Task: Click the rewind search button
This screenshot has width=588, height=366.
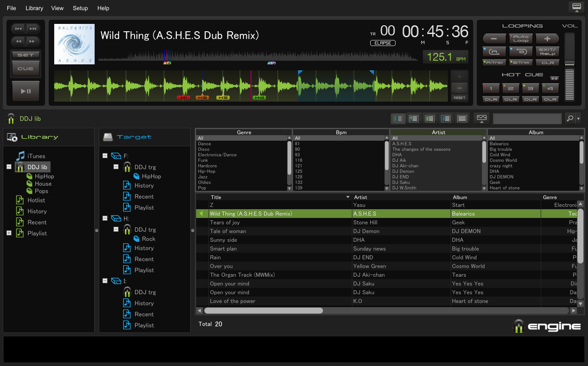Action: click(x=18, y=41)
